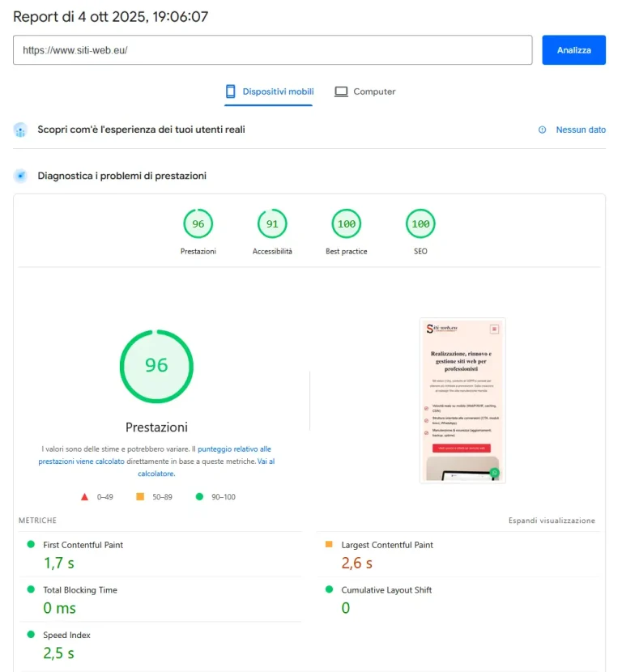622x672 pixels.
Task: Click the real users experience icon
Action: click(x=21, y=130)
